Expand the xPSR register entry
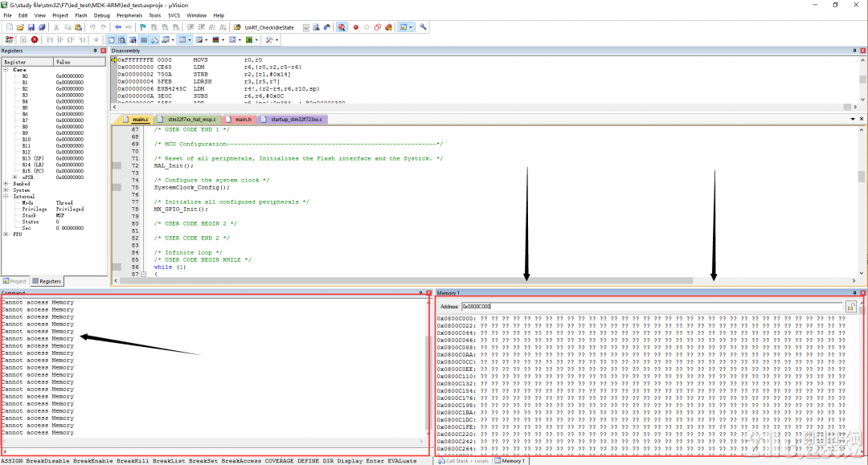The width and height of the screenshot is (868, 465). pyautogui.click(x=15, y=177)
